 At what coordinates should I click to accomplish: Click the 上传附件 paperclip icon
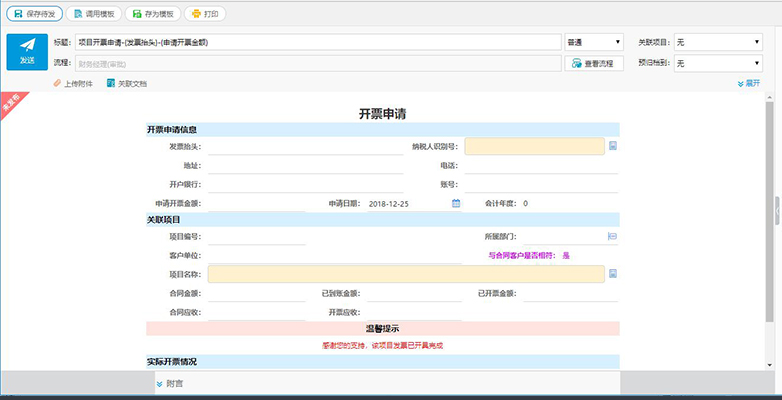point(57,83)
